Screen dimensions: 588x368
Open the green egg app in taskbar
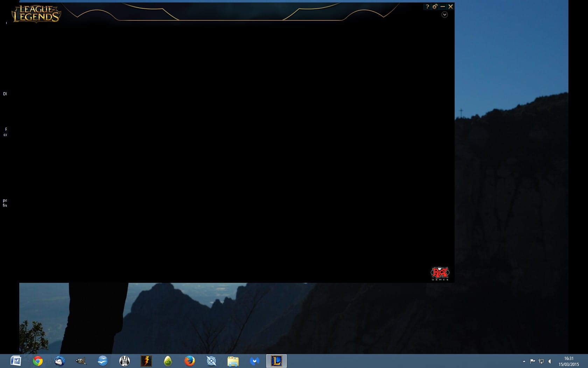click(x=168, y=361)
